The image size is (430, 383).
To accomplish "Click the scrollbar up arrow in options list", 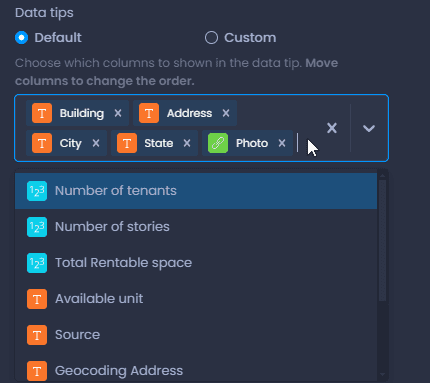I will (382, 175).
